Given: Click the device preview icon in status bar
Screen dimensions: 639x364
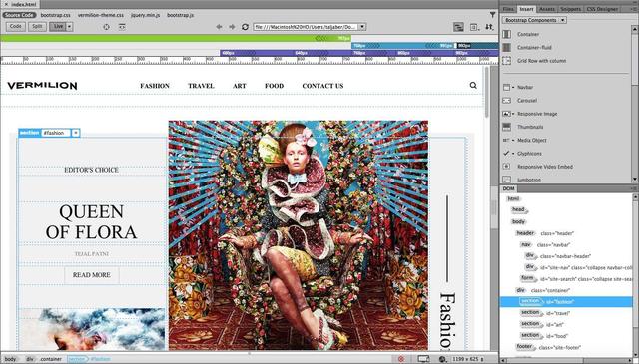Looking at the screenshot, I should pyautogui.click(x=423, y=359).
